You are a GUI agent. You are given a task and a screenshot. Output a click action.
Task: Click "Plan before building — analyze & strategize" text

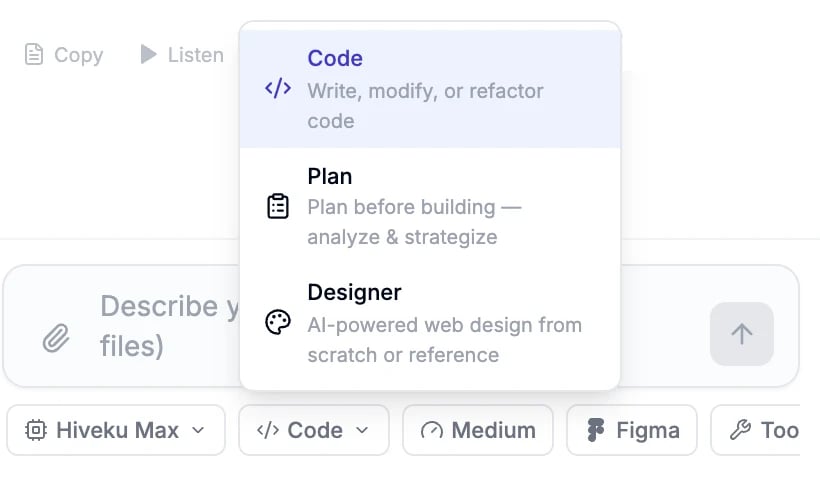[414, 222]
